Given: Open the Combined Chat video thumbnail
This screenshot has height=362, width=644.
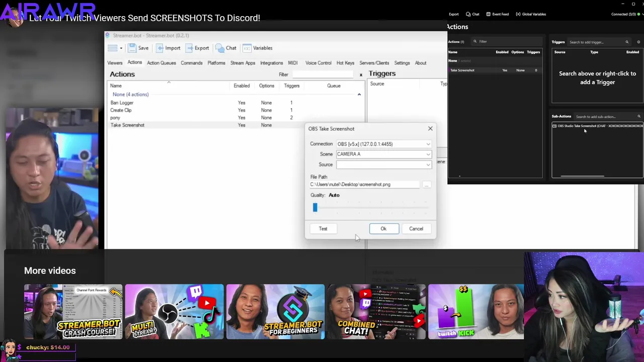Looking at the screenshot, I should pyautogui.click(x=376, y=312).
